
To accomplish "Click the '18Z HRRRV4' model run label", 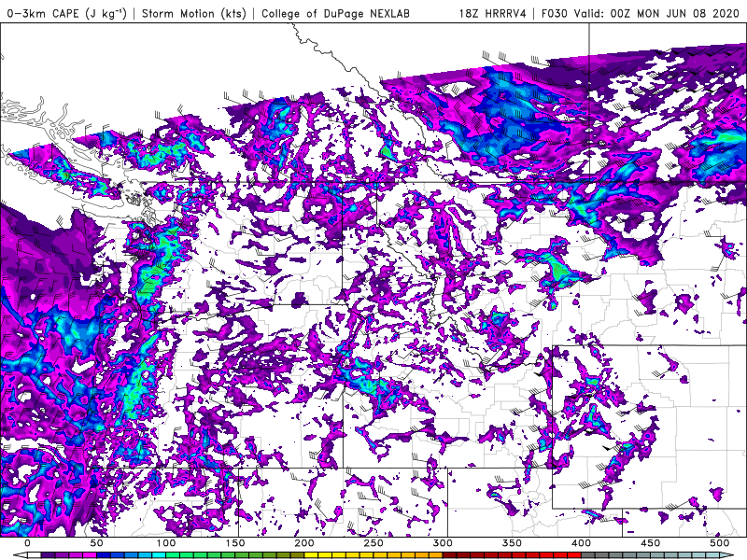I will click(x=493, y=13).
